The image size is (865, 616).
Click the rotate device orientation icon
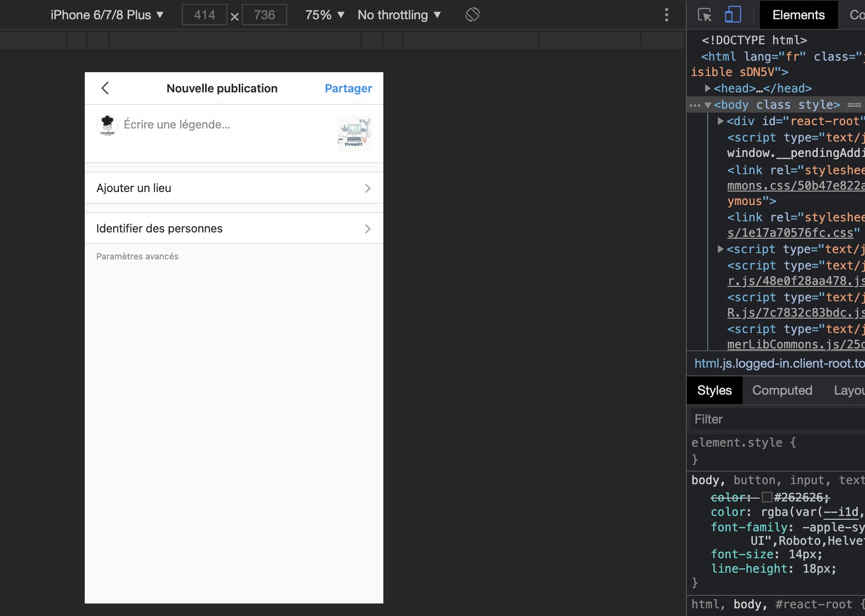pyautogui.click(x=472, y=14)
